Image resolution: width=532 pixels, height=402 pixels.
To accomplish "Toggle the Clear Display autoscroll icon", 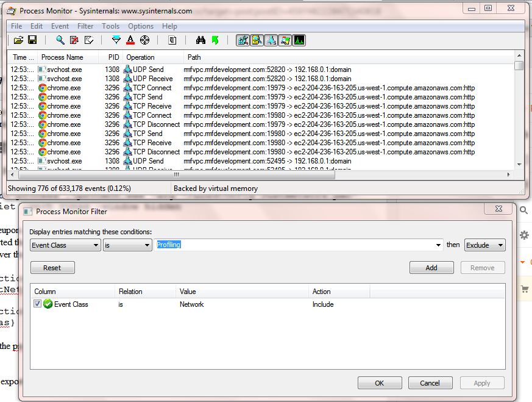I will pos(73,40).
